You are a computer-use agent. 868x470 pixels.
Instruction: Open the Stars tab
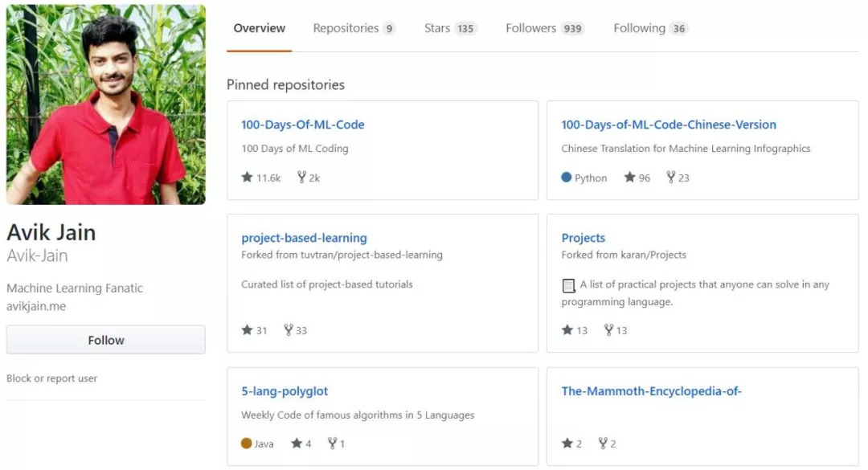(450, 28)
